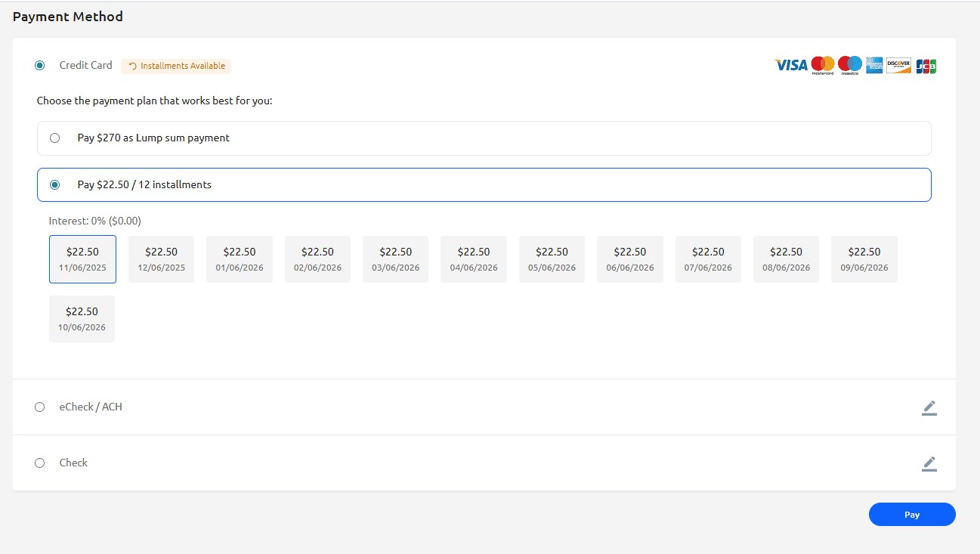Select the eCheck / ACH payment method
This screenshot has height=554, width=980.
click(39, 407)
